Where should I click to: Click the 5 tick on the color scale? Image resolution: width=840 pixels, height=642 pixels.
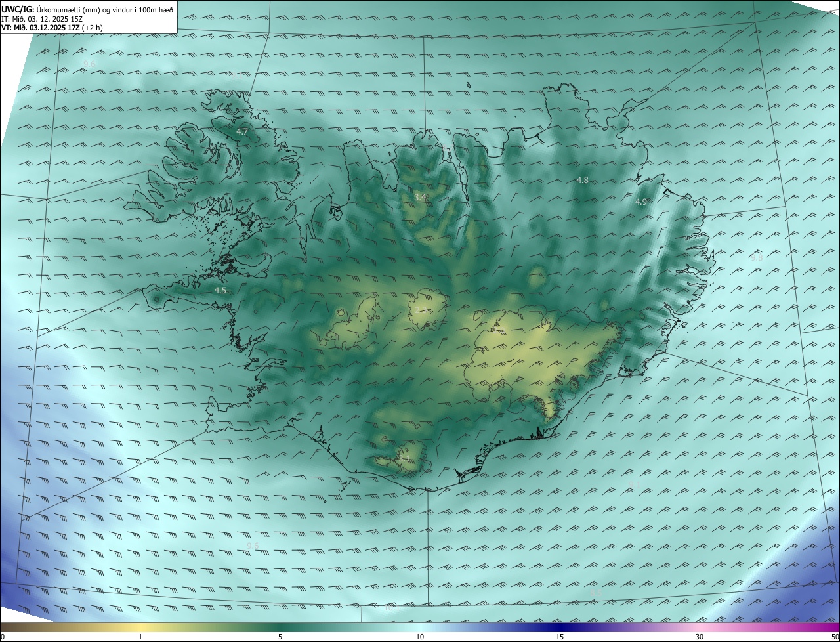click(x=280, y=637)
